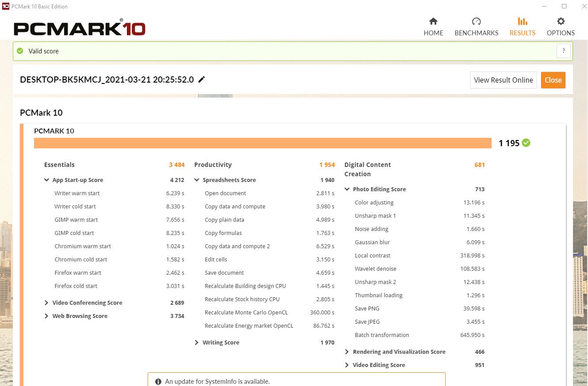
Task: Click the green checkmark beside score 1 195
Action: point(526,143)
